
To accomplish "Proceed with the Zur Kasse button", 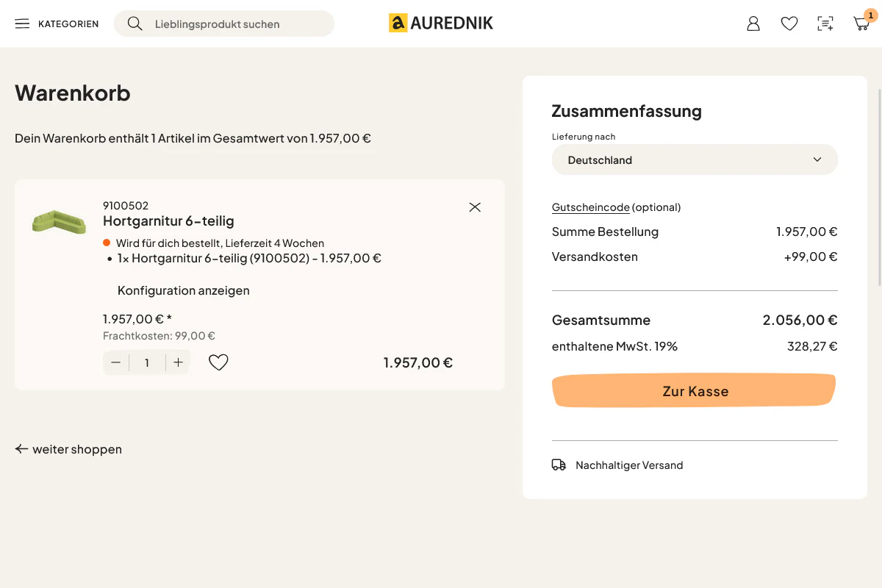I will click(x=694, y=391).
